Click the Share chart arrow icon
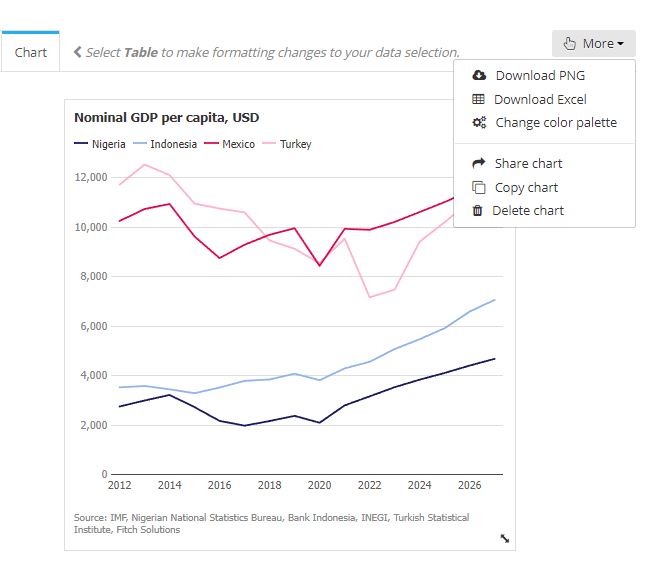Screen dimensions: 656x569 tap(478, 163)
